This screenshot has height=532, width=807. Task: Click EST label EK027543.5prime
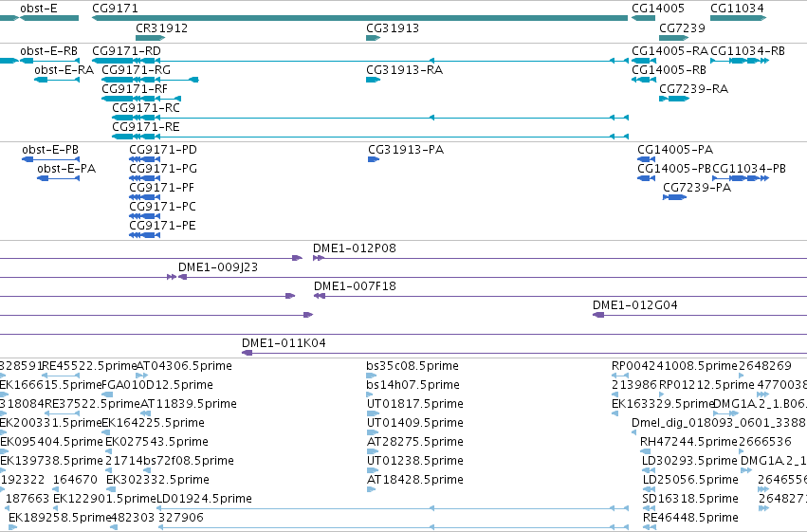point(157,443)
